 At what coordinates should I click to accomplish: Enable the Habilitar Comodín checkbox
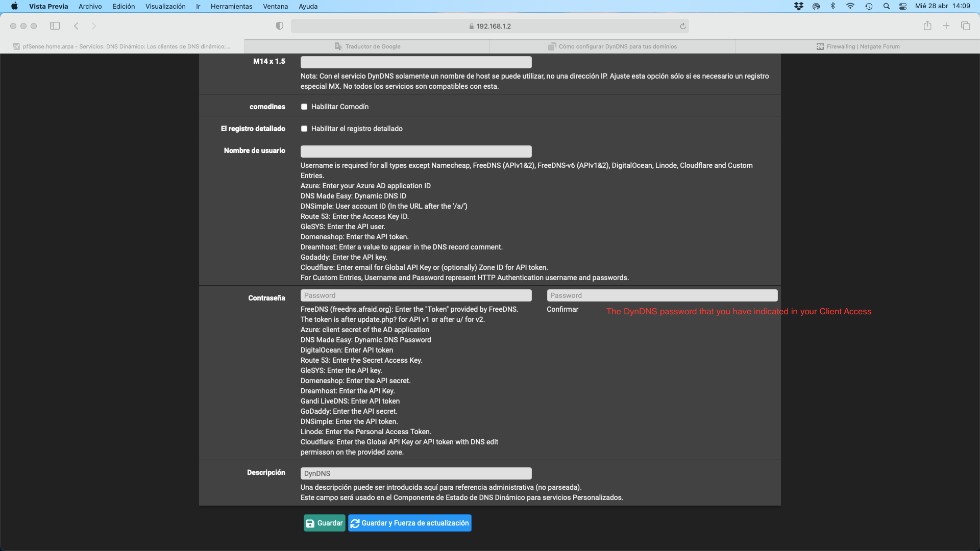click(x=304, y=107)
